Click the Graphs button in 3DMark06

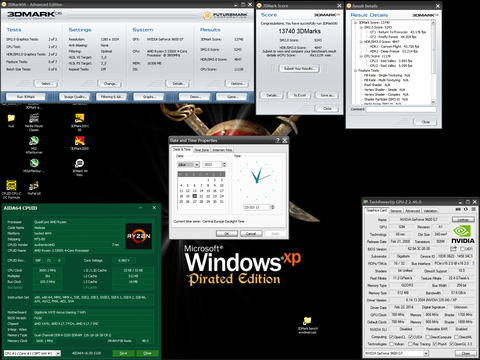[x=149, y=97]
